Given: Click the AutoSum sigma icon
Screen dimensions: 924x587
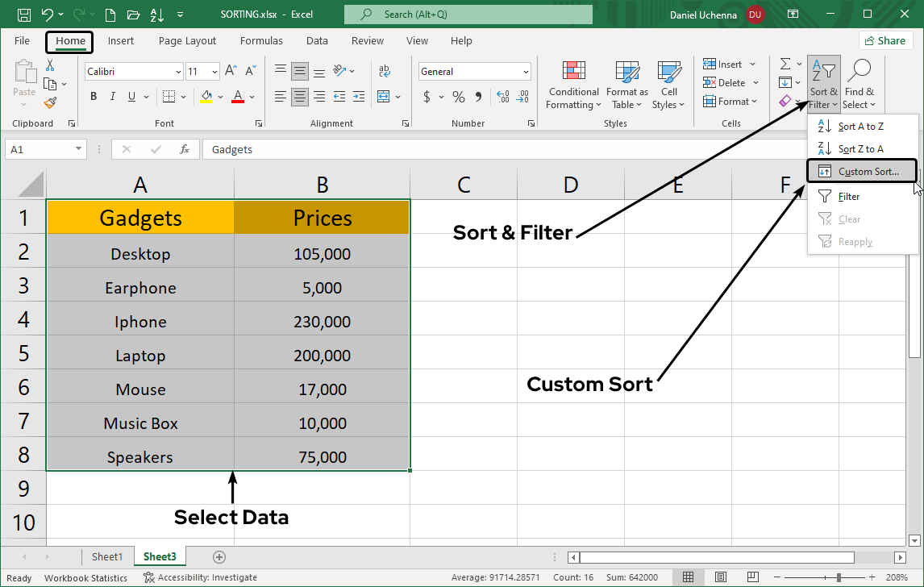Looking at the screenshot, I should point(785,65).
